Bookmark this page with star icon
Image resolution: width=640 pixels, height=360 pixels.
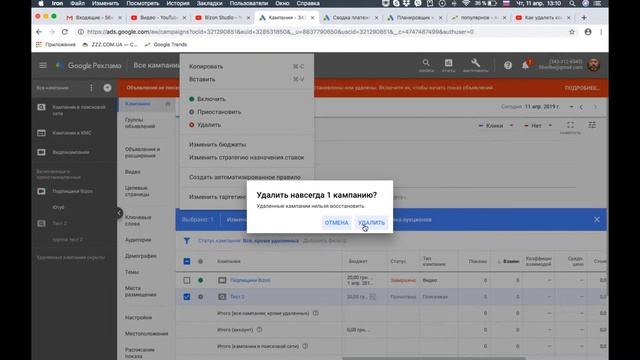pyautogui.click(x=571, y=32)
